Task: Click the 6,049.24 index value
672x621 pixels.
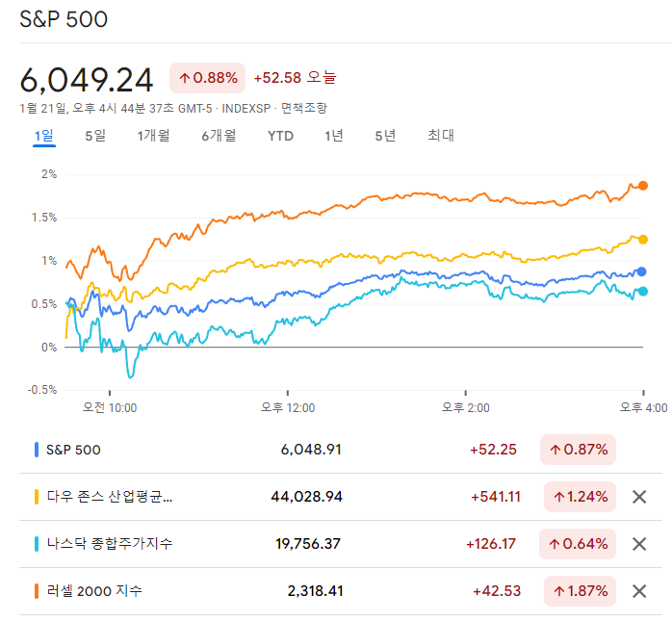Action: (x=86, y=80)
